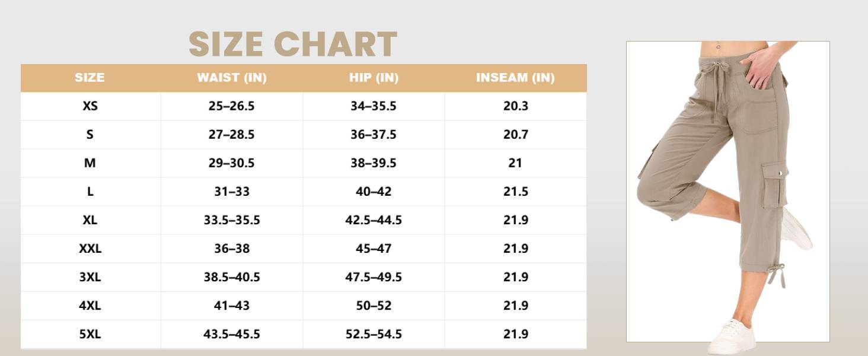This screenshot has width=868, height=356.
Task: Click inseam value 20.3 for XS
Action: click(x=516, y=106)
